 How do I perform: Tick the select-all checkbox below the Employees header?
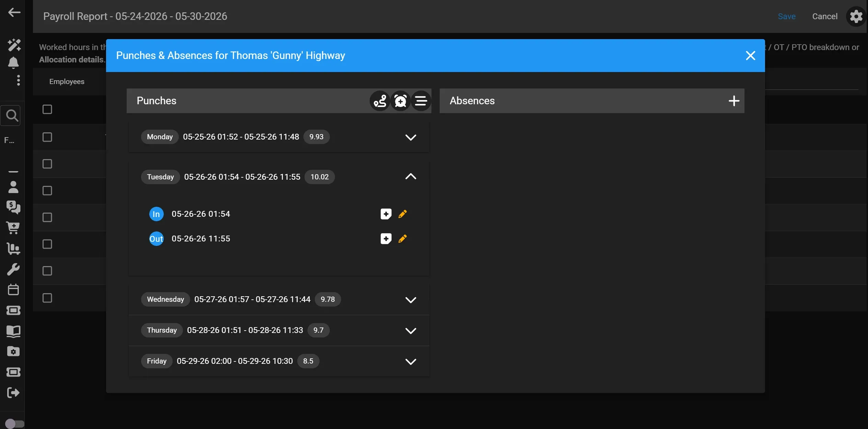(47, 109)
